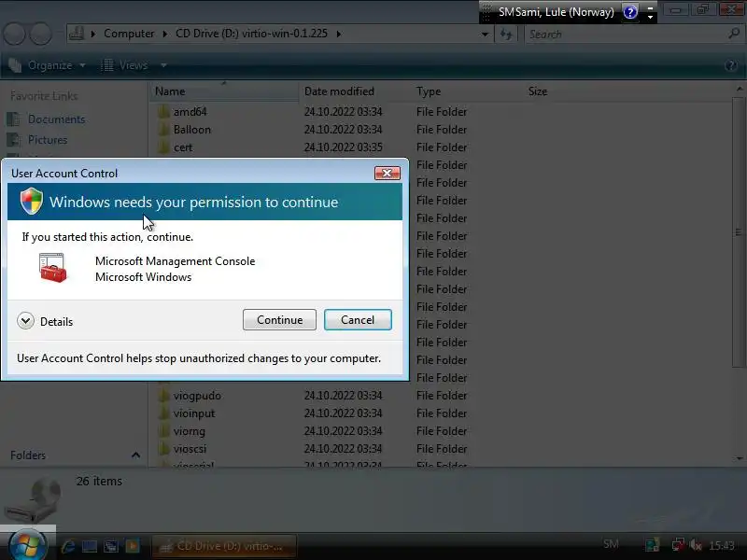747x560 pixels.
Task: Select the "Microsoft Management Console" program name text
Action: pos(175,261)
